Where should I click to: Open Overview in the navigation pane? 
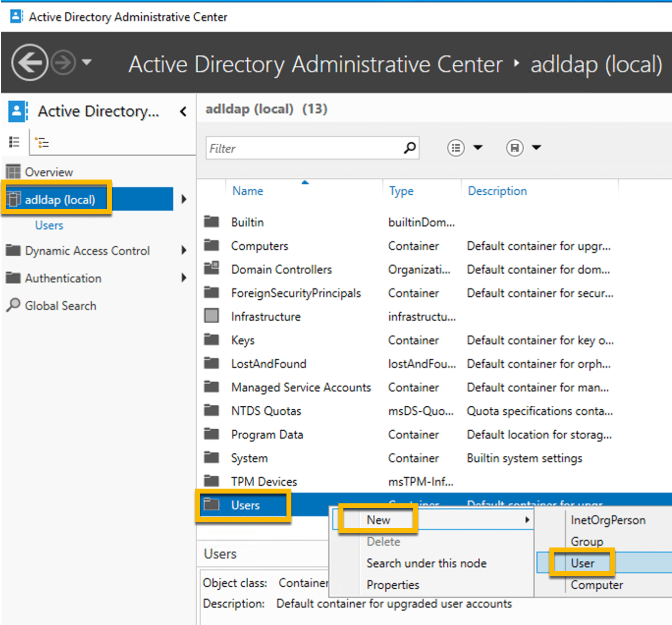49,172
